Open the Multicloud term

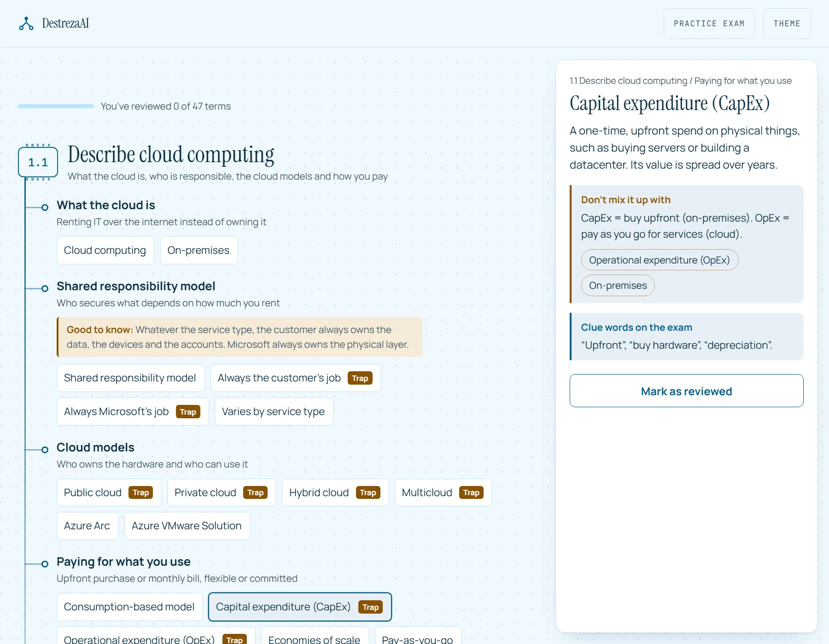point(443,492)
